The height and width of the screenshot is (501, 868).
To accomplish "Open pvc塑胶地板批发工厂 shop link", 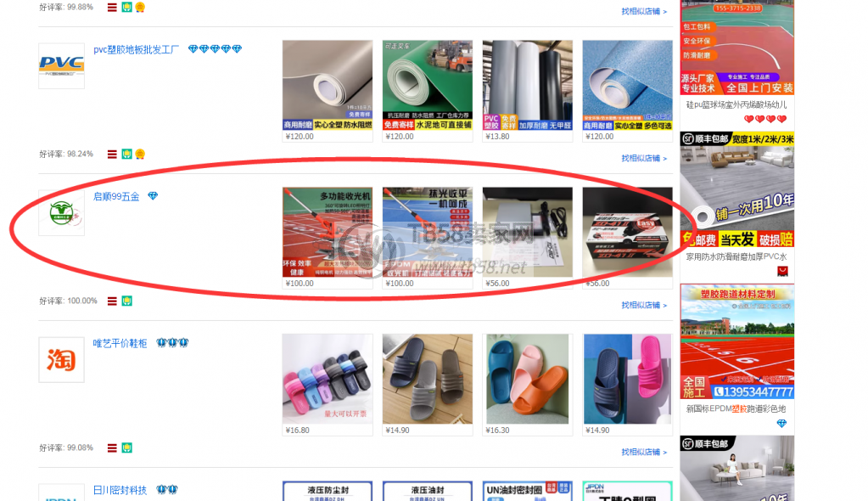I will (136, 49).
